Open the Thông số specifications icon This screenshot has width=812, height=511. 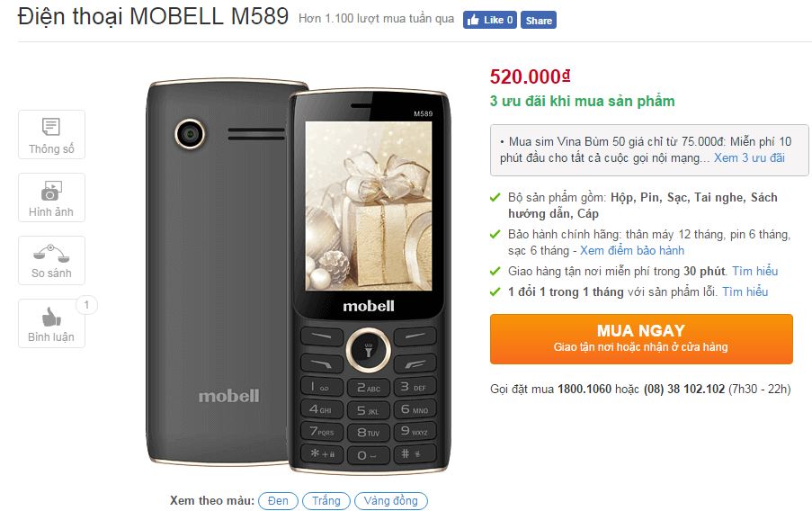tap(51, 134)
